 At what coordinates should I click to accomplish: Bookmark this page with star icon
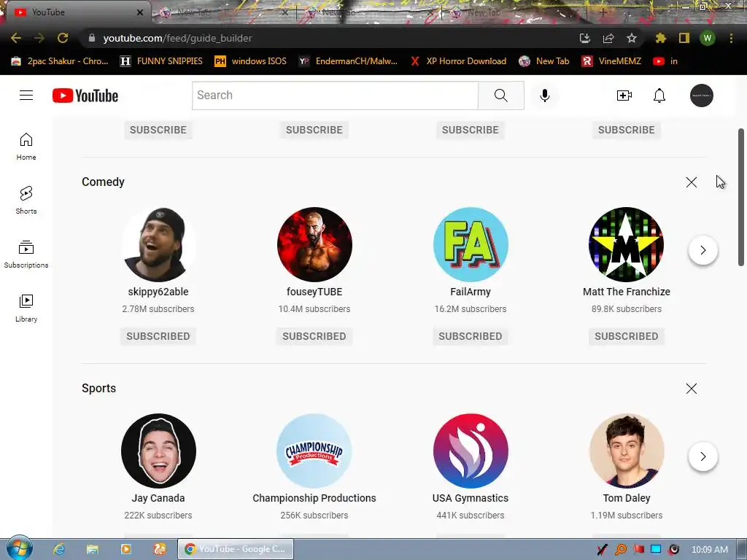point(632,38)
